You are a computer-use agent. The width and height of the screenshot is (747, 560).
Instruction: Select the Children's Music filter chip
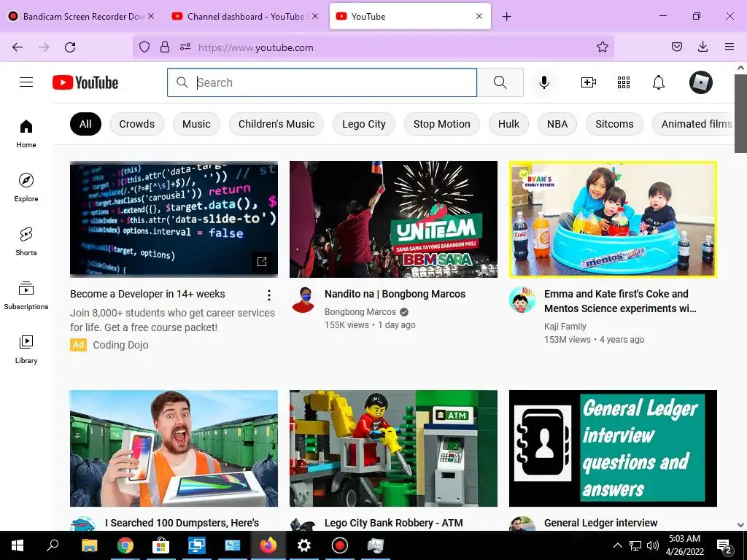(x=276, y=124)
